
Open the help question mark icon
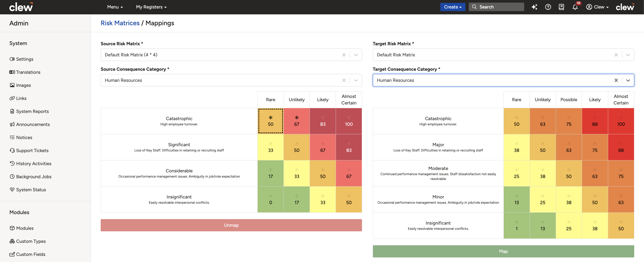(548, 7)
